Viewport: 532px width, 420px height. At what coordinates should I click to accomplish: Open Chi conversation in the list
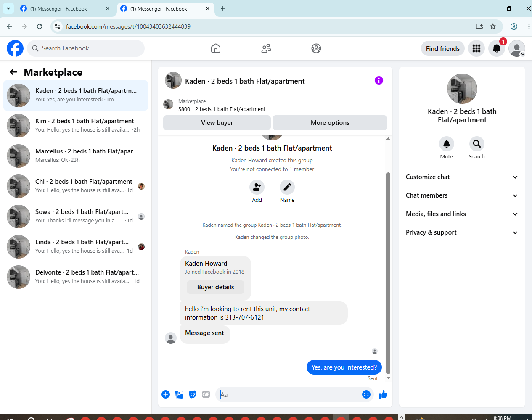(x=76, y=186)
